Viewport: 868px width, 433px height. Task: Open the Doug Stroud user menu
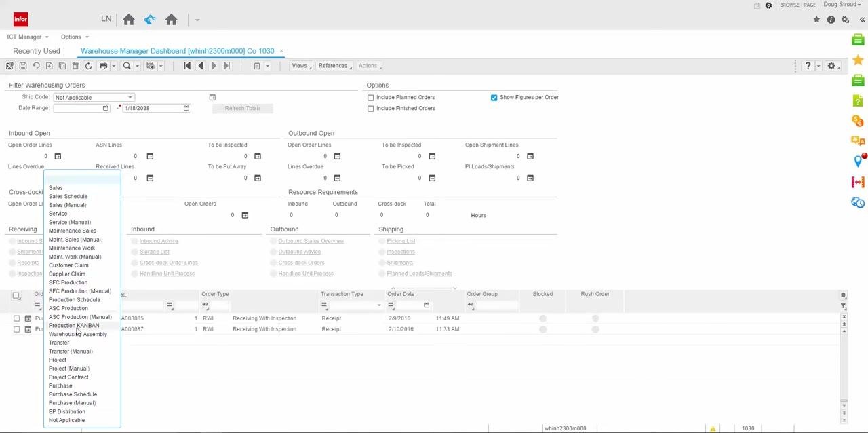(x=843, y=5)
